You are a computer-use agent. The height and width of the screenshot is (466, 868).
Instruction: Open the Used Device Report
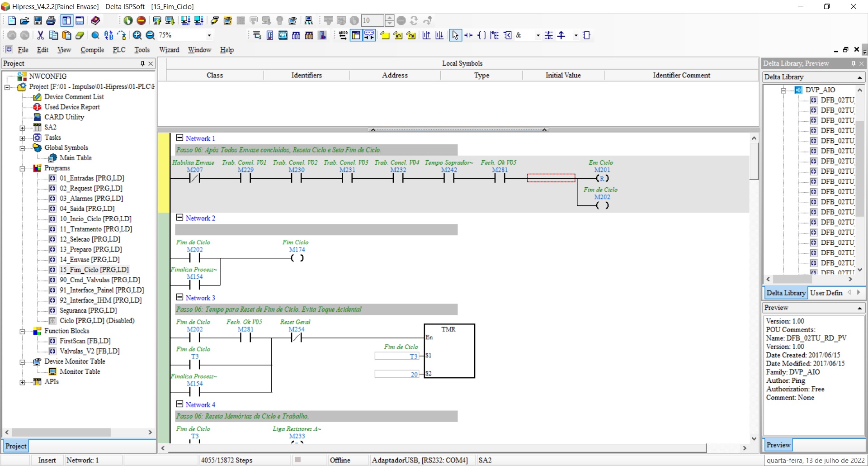tap(72, 107)
